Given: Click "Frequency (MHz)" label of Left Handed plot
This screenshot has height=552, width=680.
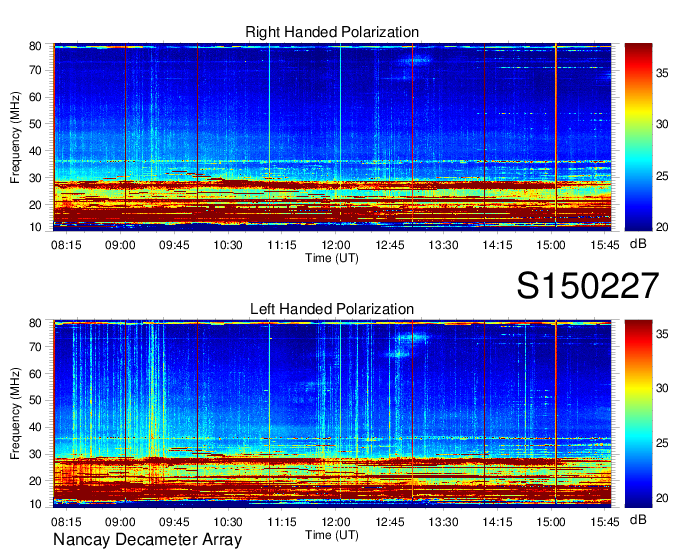Looking at the screenshot, I should (15, 414).
